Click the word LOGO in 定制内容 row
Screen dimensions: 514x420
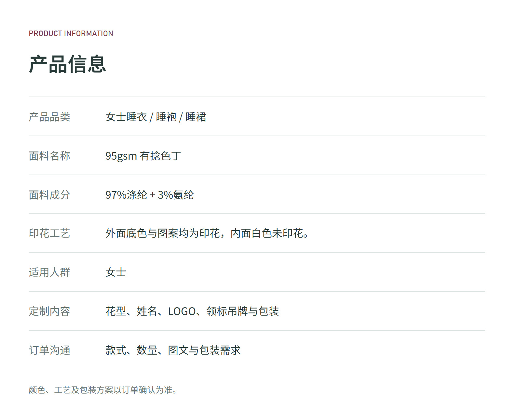pyautogui.click(x=182, y=311)
